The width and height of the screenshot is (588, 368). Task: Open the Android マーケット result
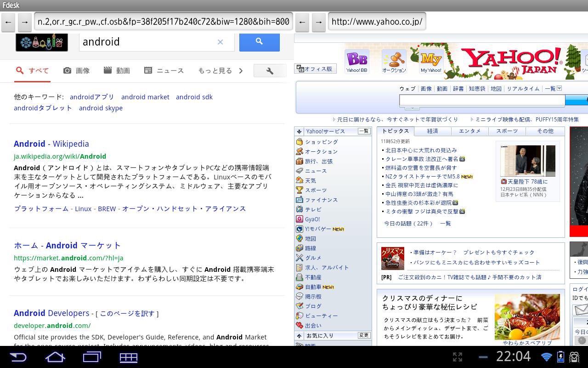pos(67,246)
